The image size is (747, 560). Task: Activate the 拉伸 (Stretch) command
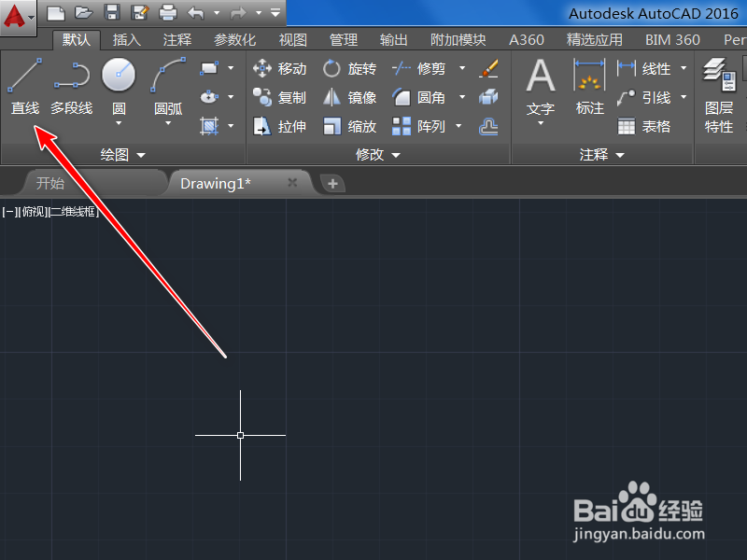point(279,127)
